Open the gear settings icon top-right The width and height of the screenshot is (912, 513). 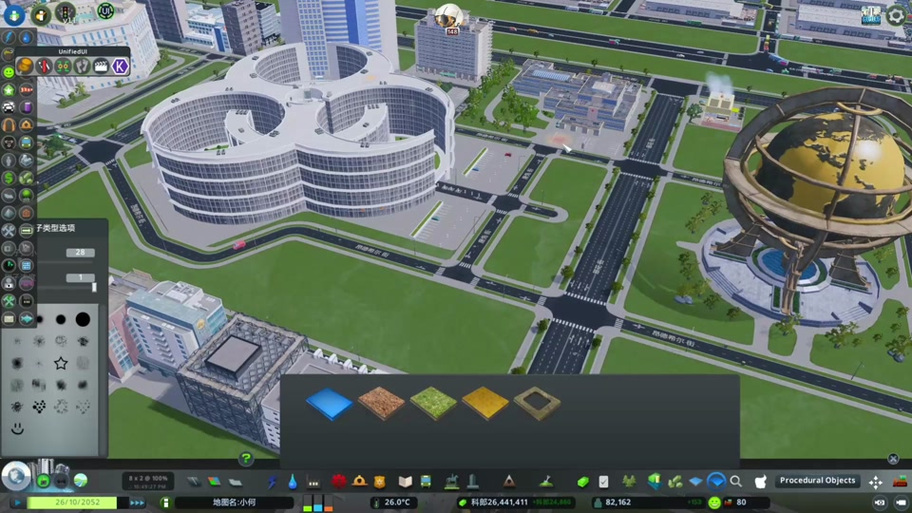click(896, 15)
